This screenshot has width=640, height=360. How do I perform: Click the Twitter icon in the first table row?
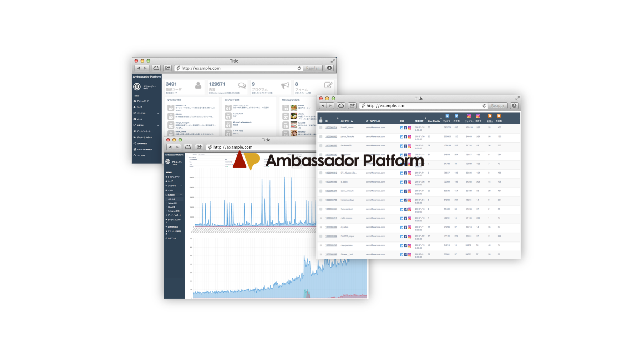[x=401, y=128]
